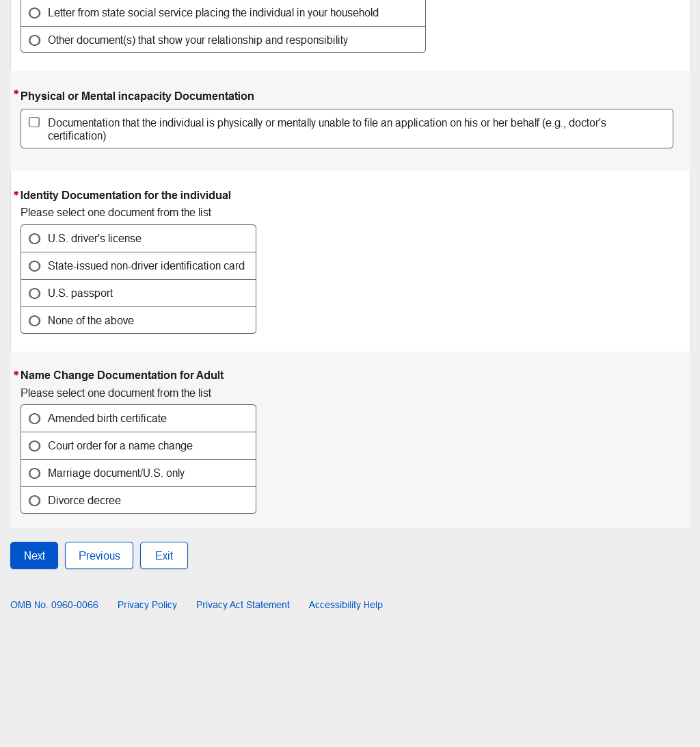700x747 pixels.
Task: Go back with the Previous button
Action: coord(99,555)
